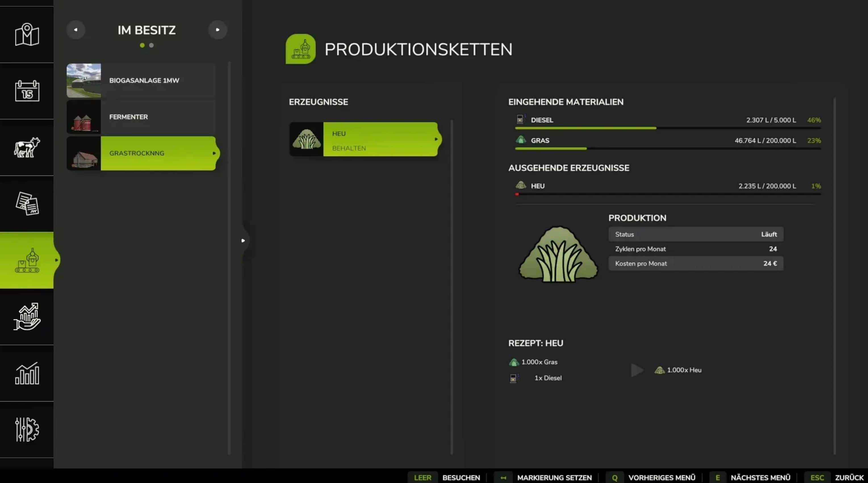Click the Besuchen button
Image resolution: width=868 pixels, height=483 pixels.
click(x=461, y=477)
